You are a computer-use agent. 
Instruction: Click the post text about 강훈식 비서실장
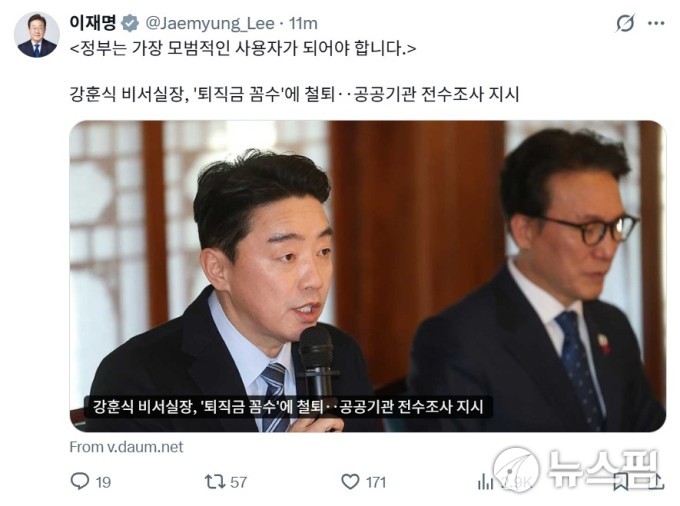pos(294,94)
